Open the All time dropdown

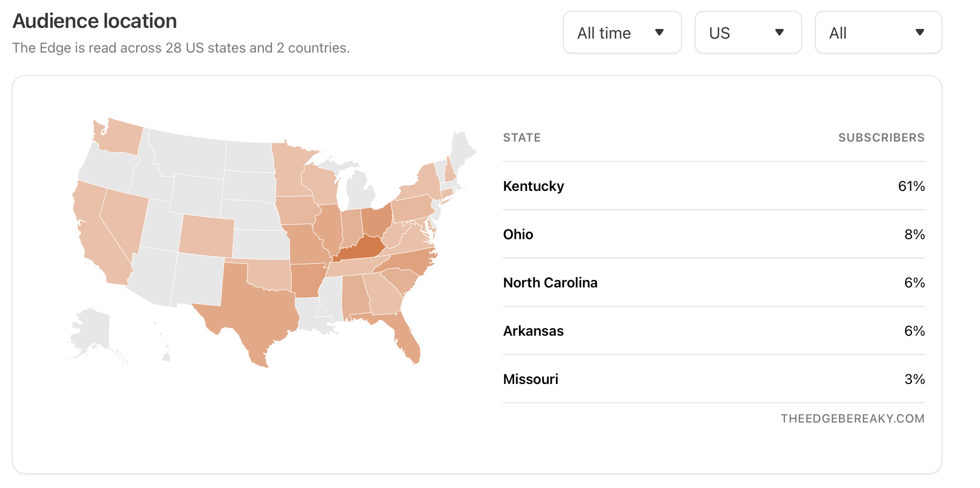pyautogui.click(x=622, y=33)
